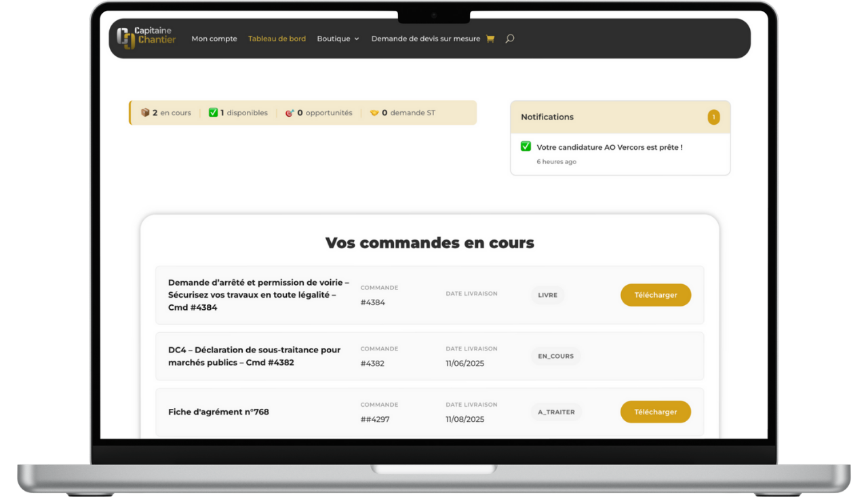
Task: Go to Tableau de bord
Action: [277, 39]
